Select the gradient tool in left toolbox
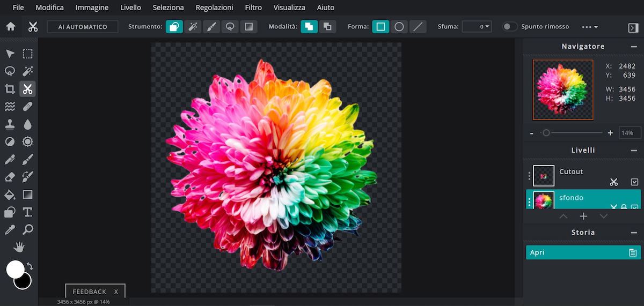644x306 pixels. (x=27, y=195)
